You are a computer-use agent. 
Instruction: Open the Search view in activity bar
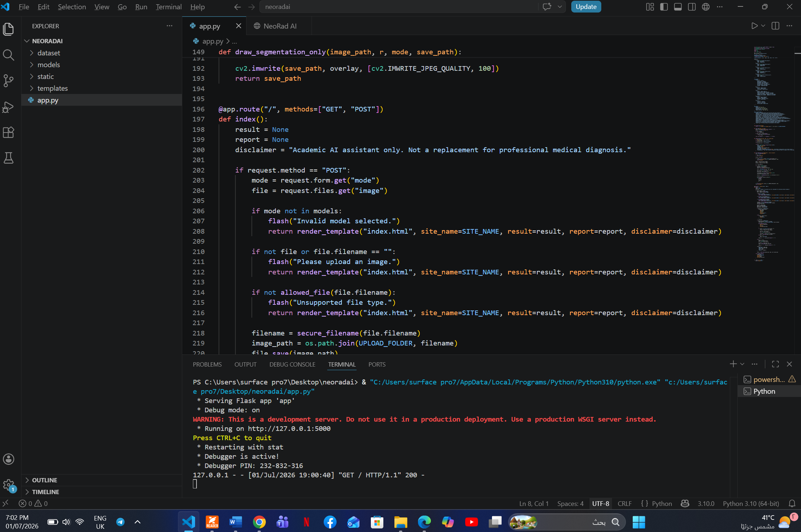(9, 55)
